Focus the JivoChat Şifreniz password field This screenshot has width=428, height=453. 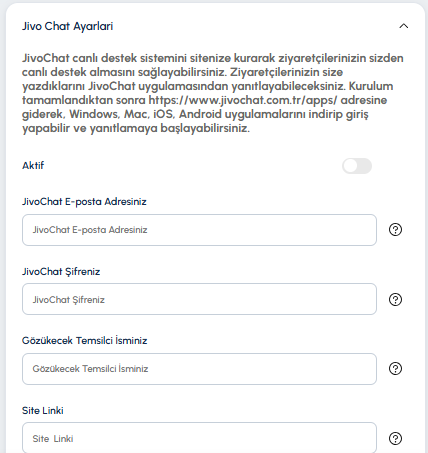pos(199,299)
